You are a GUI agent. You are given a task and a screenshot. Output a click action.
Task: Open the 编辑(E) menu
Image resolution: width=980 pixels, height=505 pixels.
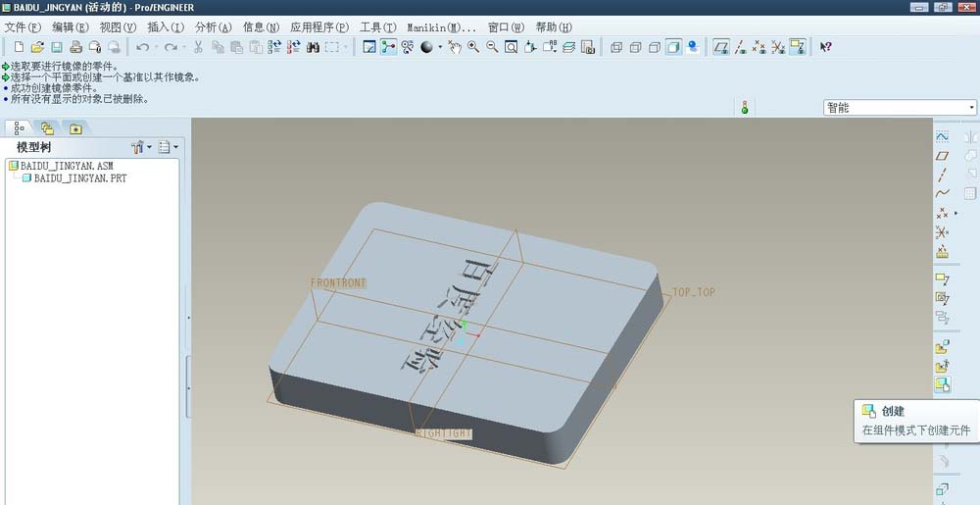coord(71,27)
